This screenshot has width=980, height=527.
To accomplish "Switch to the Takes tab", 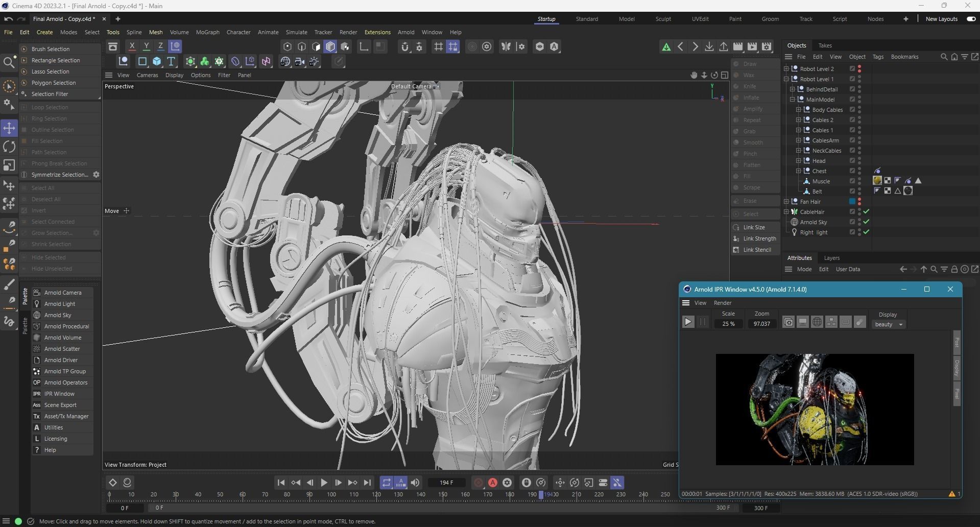I will point(825,45).
